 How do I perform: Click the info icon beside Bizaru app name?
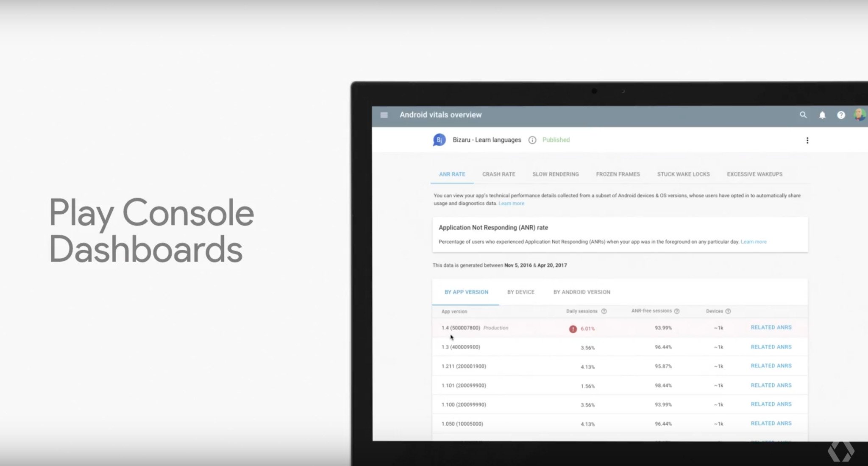point(532,140)
